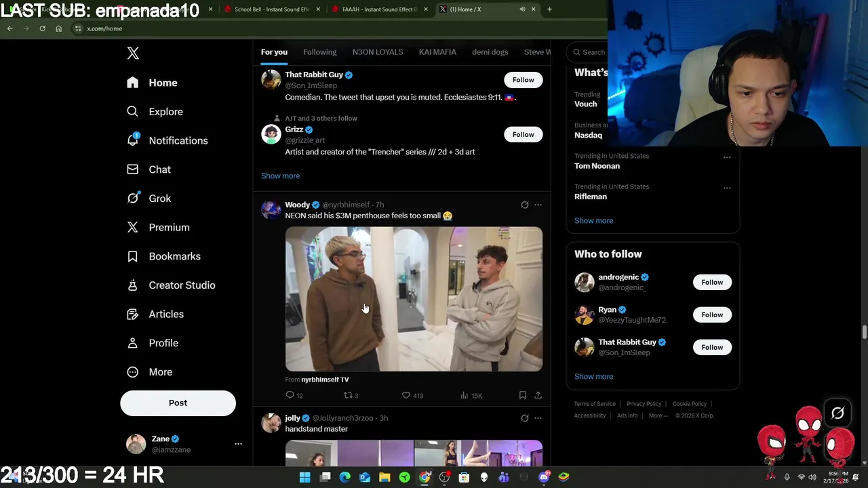Open the Windows Start menu
868x488 pixels.
304,477
